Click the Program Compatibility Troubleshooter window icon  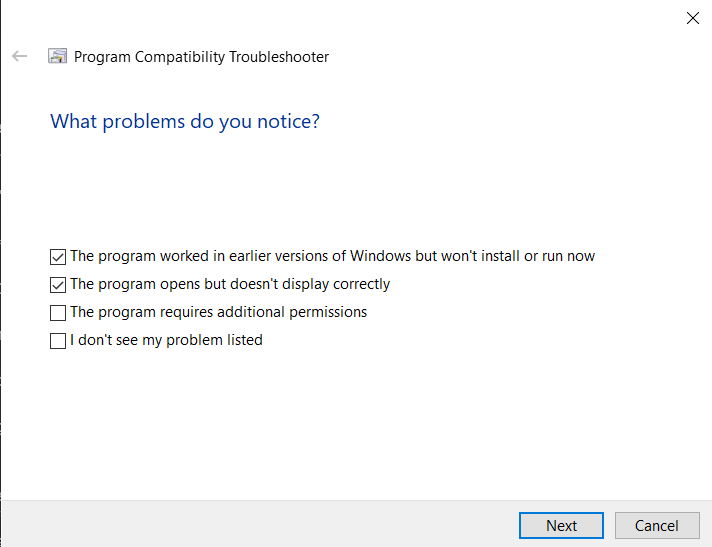pos(58,57)
